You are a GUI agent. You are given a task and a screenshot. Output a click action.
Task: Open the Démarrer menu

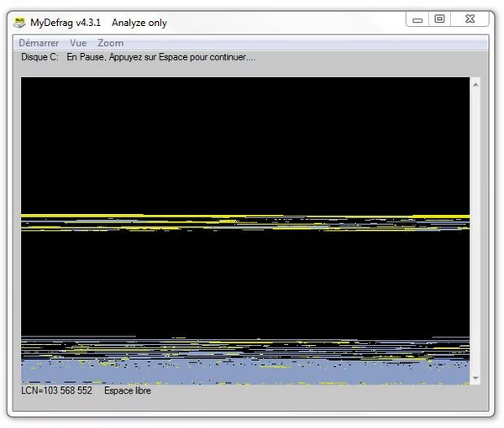coord(39,43)
